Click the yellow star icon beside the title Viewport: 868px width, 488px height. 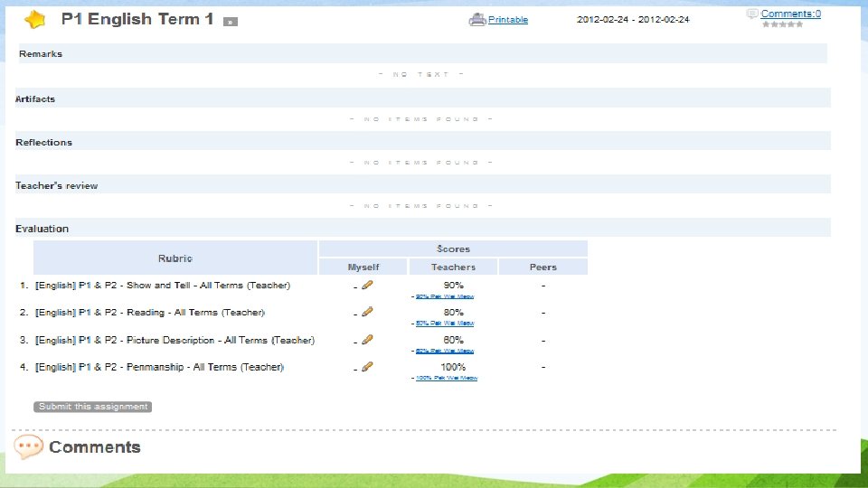34,20
